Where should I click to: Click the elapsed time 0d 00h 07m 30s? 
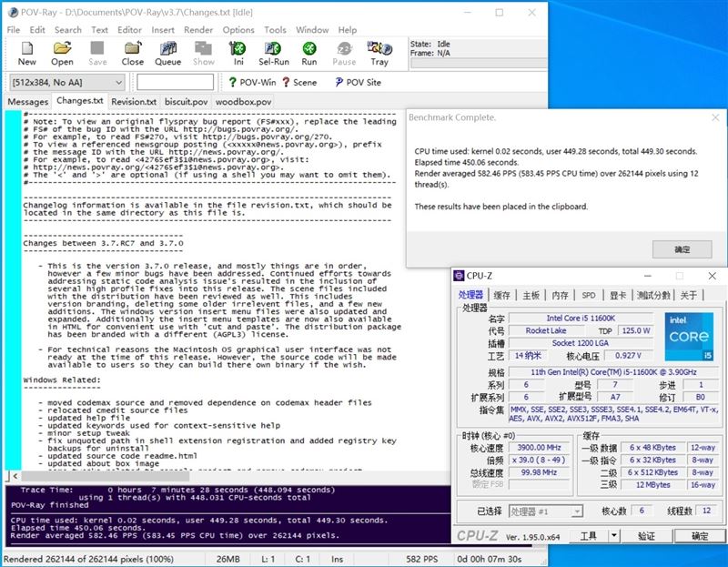click(x=489, y=559)
